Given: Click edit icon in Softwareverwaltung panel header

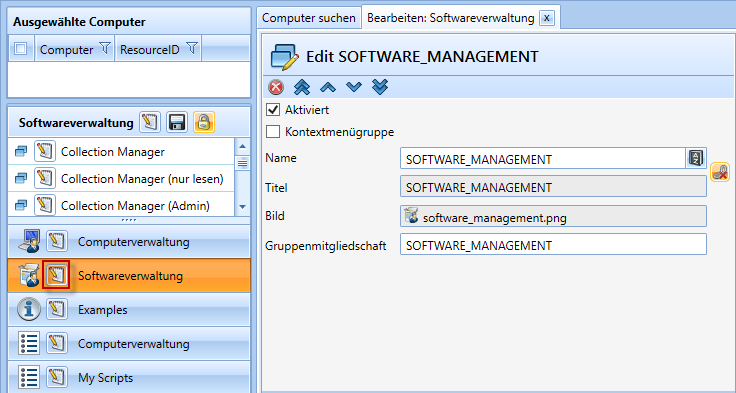Looking at the screenshot, I should point(150,123).
